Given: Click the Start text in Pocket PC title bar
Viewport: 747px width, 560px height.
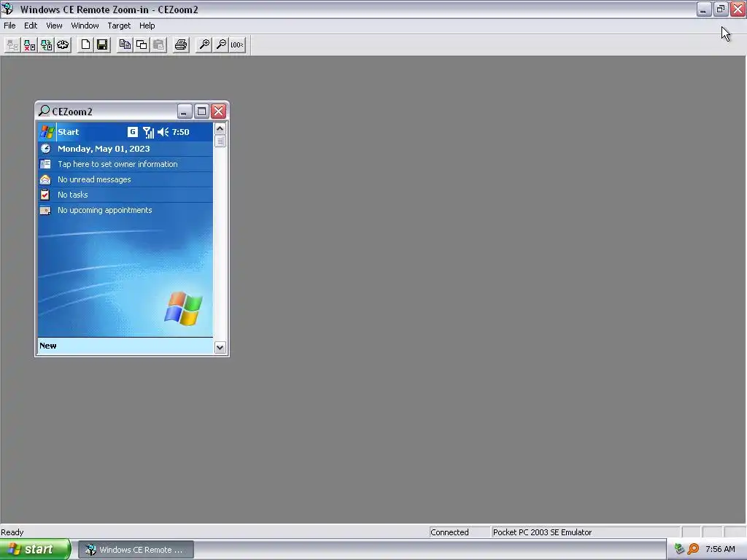Looking at the screenshot, I should click(x=68, y=132).
